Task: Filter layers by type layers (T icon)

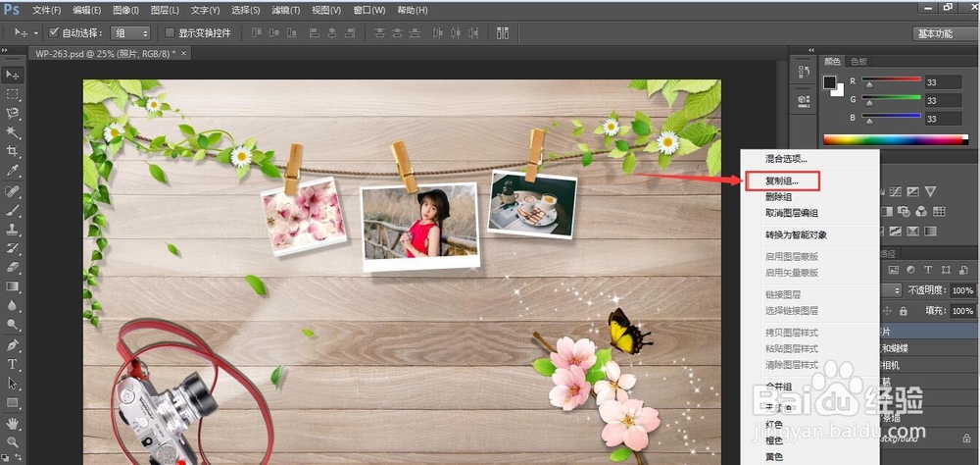Action: (927, 270)
